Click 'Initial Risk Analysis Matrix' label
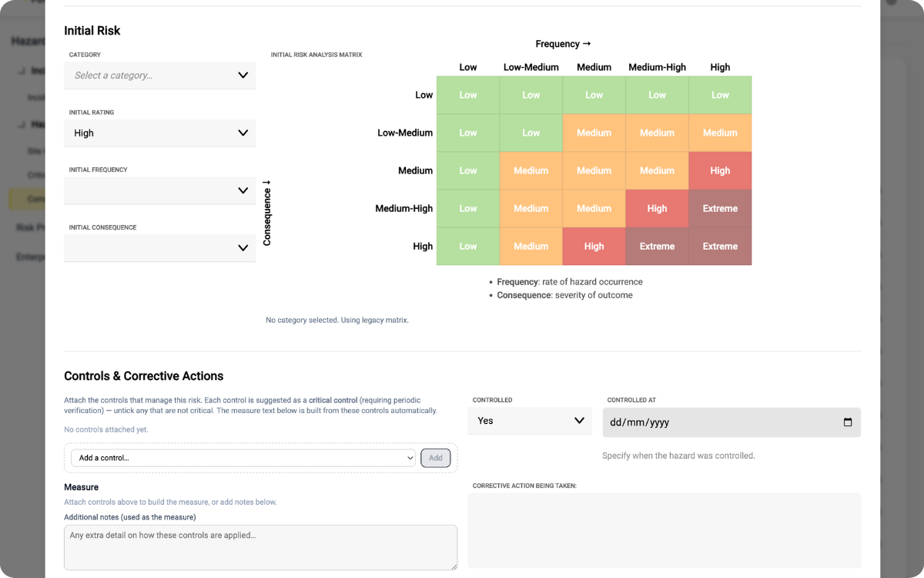The height and width of the screenshot is (578, 924). point(316,55)
